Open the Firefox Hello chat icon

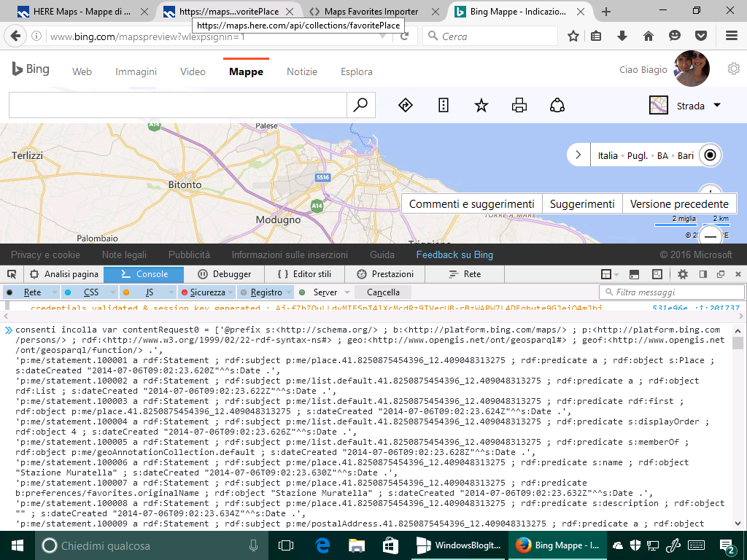(x=675, y=36)
